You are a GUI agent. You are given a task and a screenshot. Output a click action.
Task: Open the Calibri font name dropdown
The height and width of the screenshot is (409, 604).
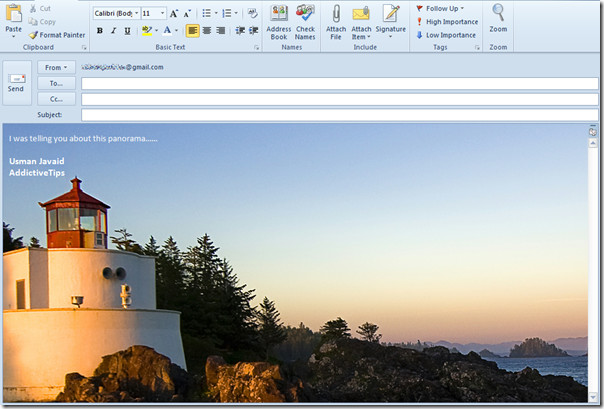[116, 13]
